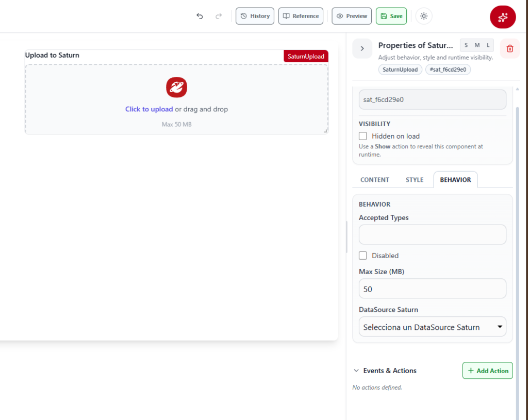Enable the Hidden on load checkbox
528x420 pixels.
[x=362, y=136]
